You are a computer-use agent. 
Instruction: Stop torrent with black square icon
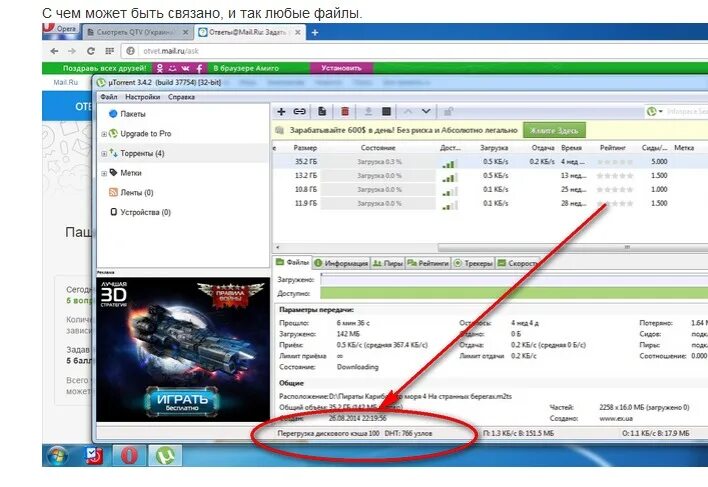(387, 111)
